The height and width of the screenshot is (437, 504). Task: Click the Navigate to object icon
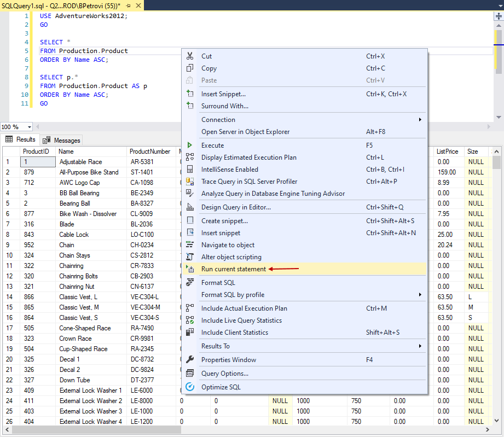[x=190, y=245]
